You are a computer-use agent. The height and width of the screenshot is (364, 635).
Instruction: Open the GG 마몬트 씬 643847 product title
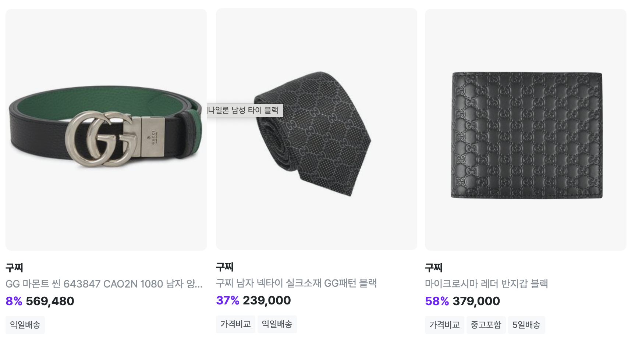coord(104,284)
